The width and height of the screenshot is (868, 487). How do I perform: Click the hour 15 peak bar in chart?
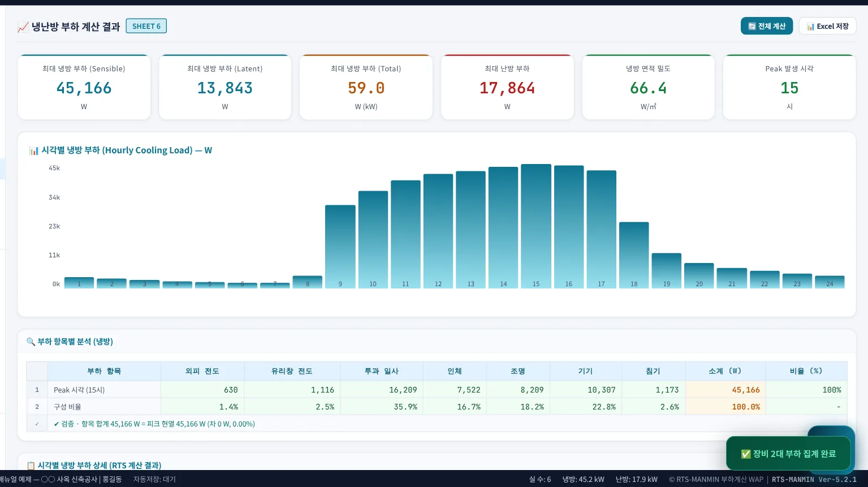tap(536, 226)
